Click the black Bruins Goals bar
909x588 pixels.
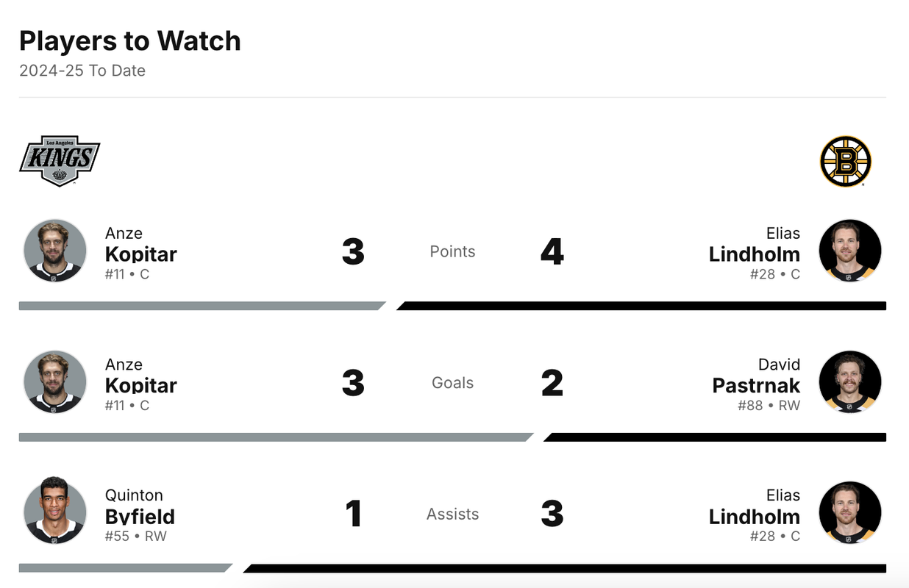point(715,437)
